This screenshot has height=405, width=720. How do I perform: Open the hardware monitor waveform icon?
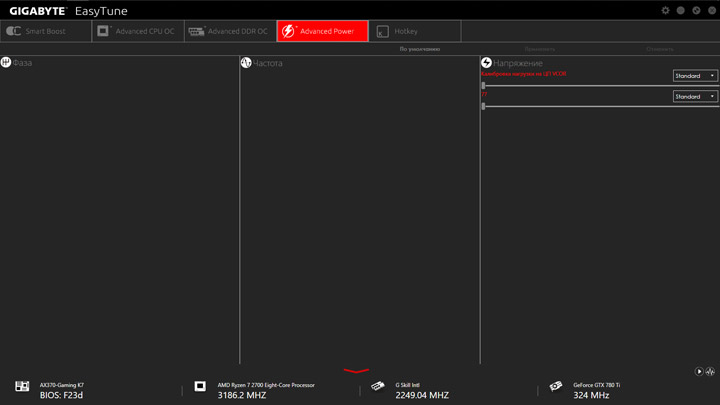point(710,371)
